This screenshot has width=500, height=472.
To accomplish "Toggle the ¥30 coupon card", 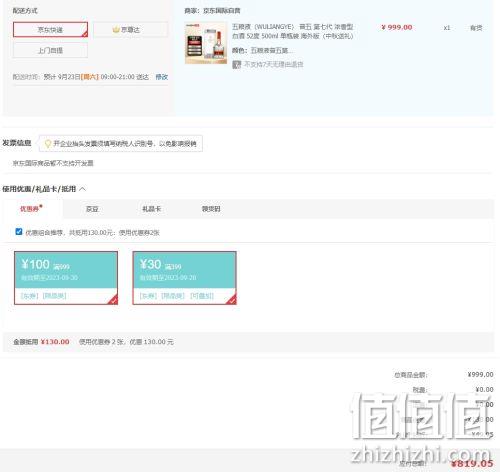I will pyautogui.click(x=185, y=278).
